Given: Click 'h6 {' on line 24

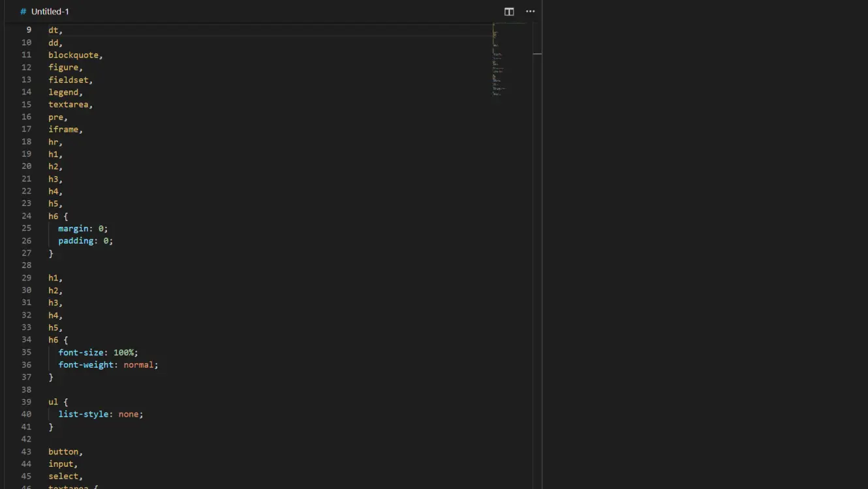Looking at the screenshot, I should point(58,216).
